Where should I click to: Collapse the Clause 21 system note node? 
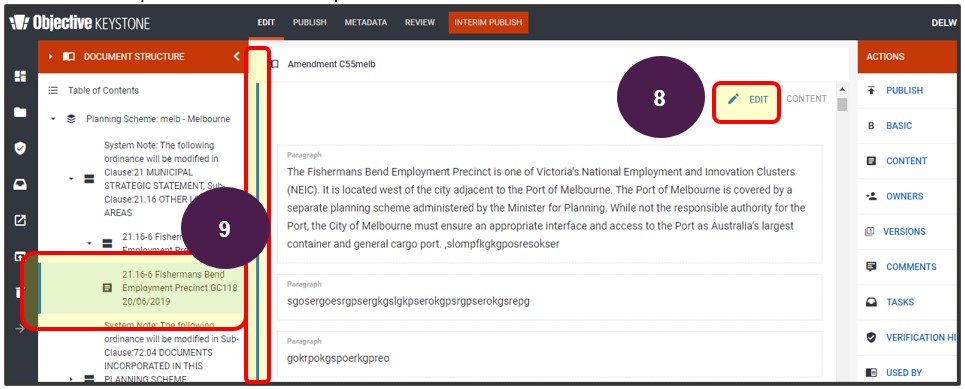71,178
